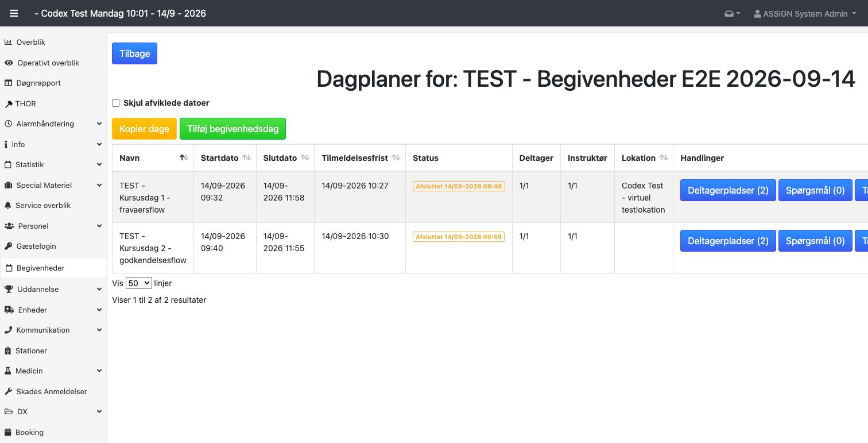Screen dimensions: 868x443
Task: Sort by Slutdato arrows icon
Action: pyautogui.click(x=305, y=158)
